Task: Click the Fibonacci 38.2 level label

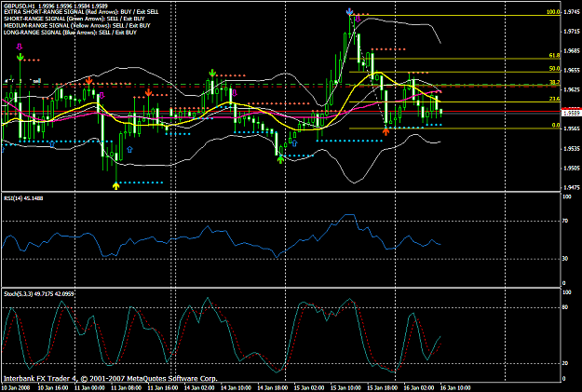Action: [x=555, y=82]
